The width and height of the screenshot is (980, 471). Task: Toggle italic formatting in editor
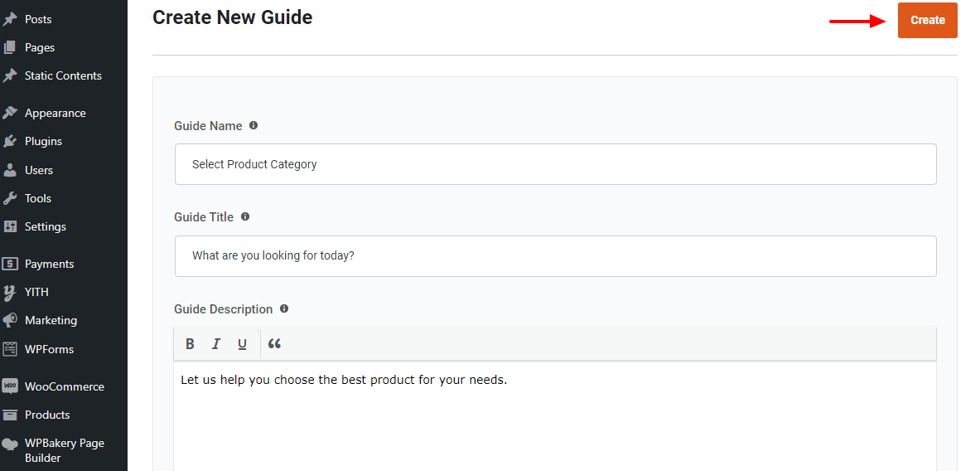pyautogui.click(x=216, y=344)
